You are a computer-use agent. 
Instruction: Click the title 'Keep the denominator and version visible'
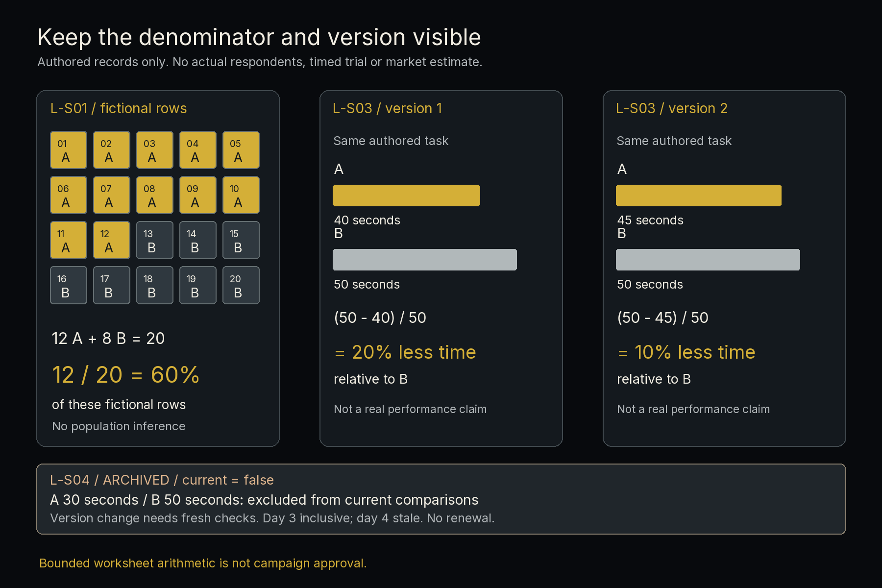pos(259,37)
